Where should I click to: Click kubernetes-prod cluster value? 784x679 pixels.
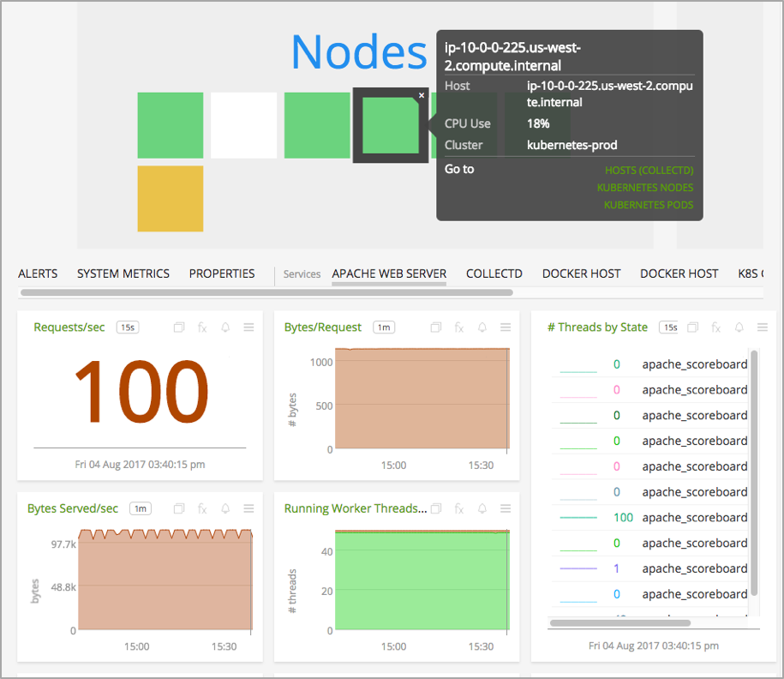point(572,145)
